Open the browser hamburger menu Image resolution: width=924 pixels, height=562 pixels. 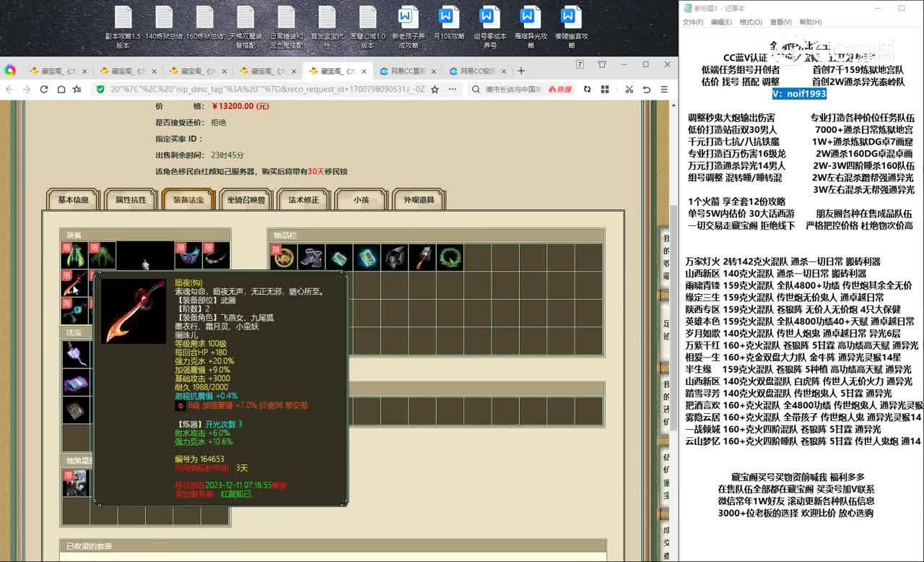663,89
